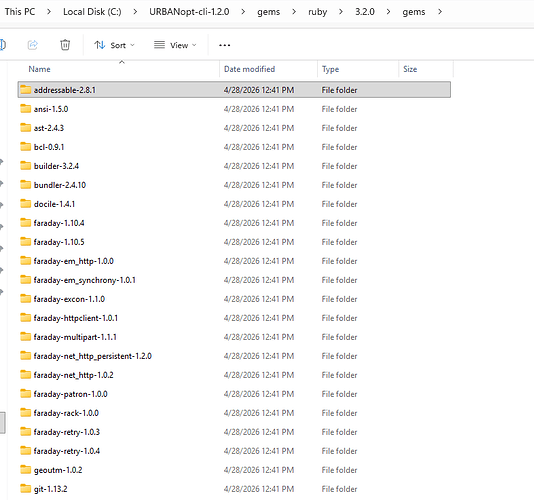This screenshot has width=534, height=500.
Task: Click the bundler-2.4.10 folder icon
Action: click(x=26, y=185)
